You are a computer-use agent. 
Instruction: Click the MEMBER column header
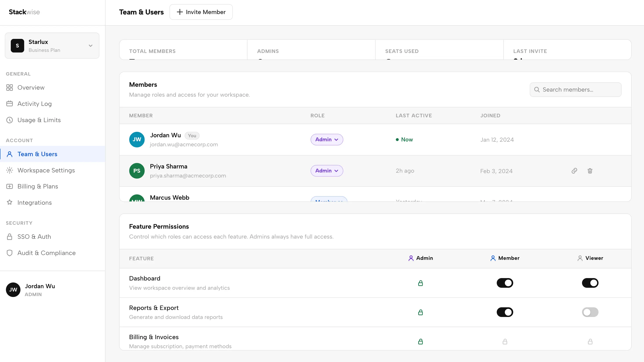pyautogui.click(x=141, y=116)
